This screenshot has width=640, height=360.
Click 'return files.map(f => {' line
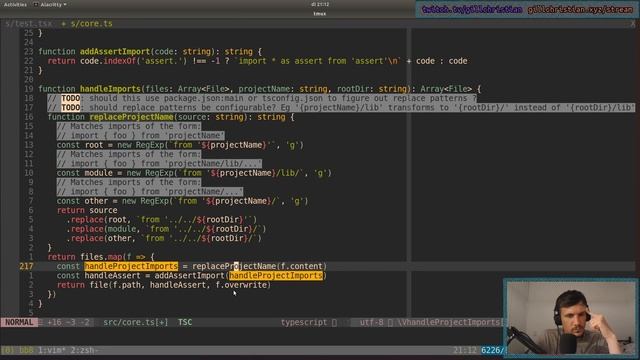(x=101, y=257)
